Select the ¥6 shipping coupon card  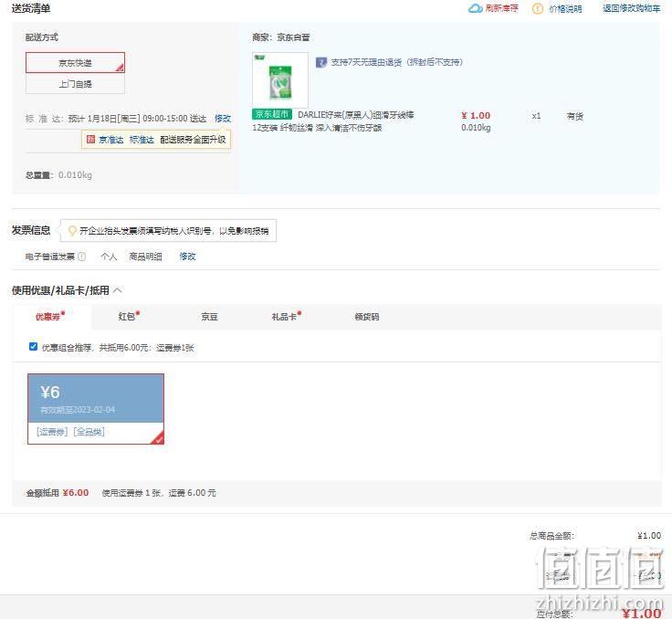click(96, 408)
